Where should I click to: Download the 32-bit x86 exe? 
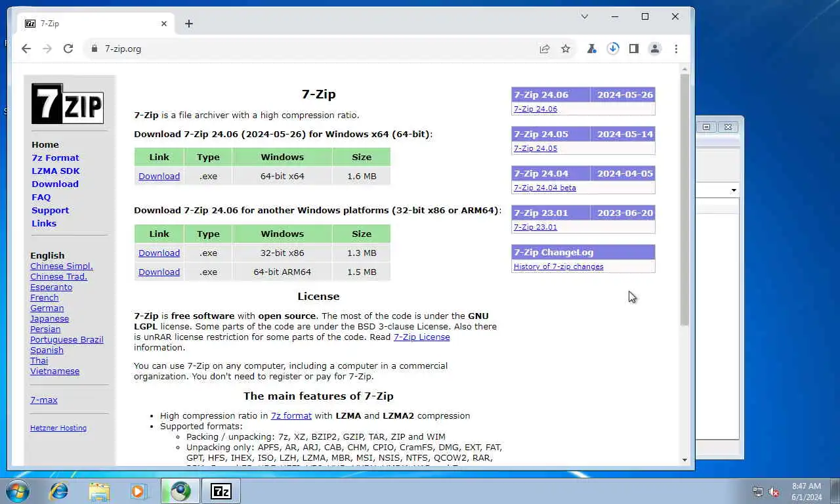(x=159, y=253)
